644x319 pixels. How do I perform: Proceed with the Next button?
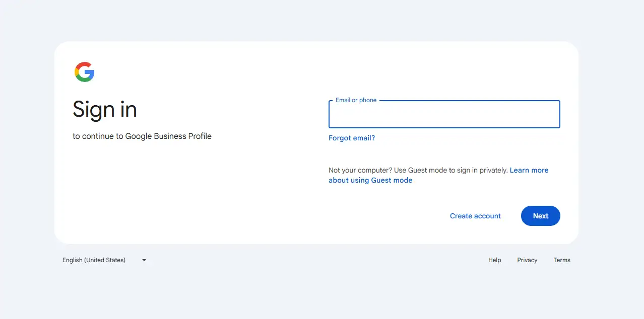point(540,215)
